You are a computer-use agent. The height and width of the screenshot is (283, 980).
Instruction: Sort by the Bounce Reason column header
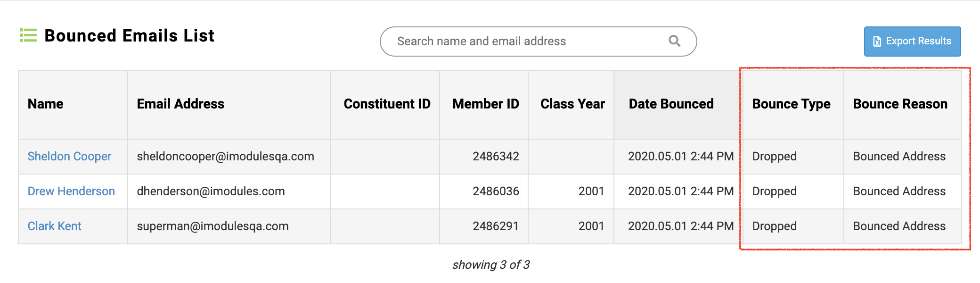[900, 104]
